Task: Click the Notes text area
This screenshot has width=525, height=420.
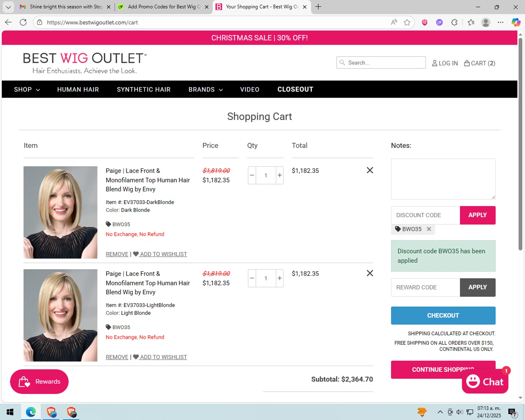Action: pyautogui.click(x=443, y=179)
